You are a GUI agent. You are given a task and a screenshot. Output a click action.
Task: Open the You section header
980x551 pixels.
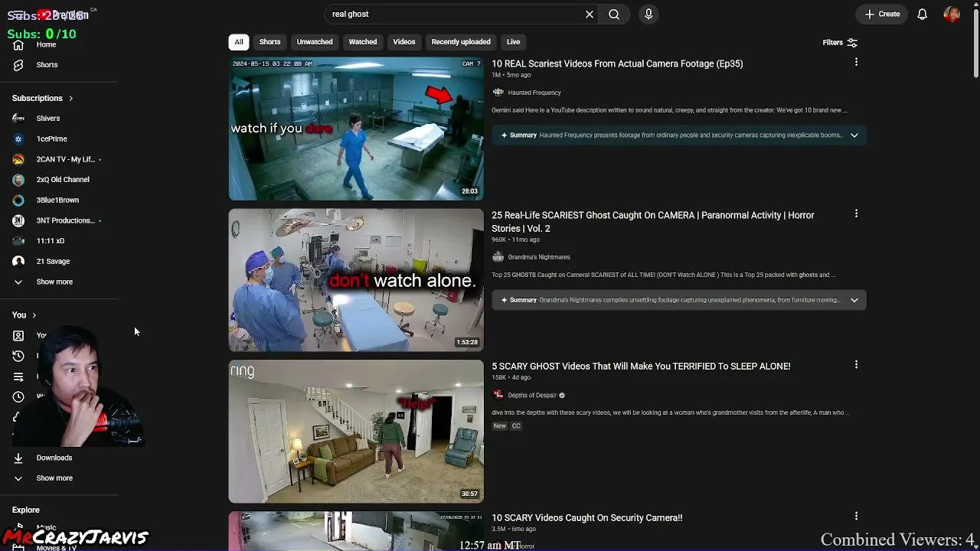pyautogui.click(x=24, y=315)
